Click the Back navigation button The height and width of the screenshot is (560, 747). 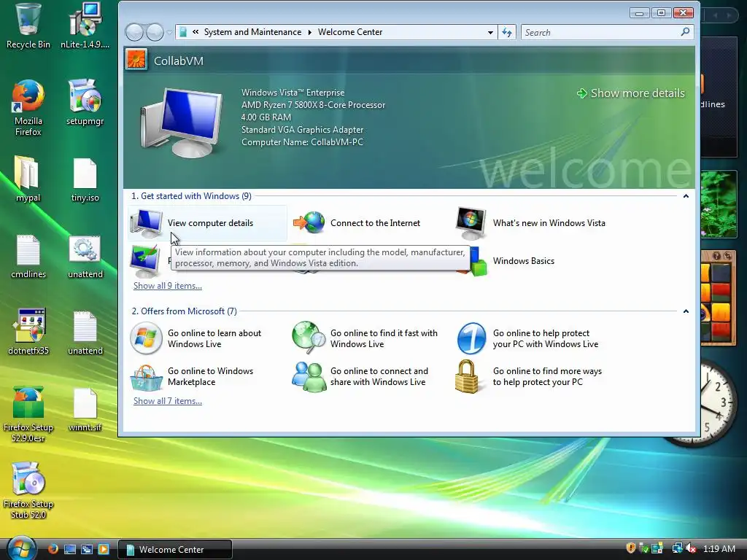tap(134, 32)
